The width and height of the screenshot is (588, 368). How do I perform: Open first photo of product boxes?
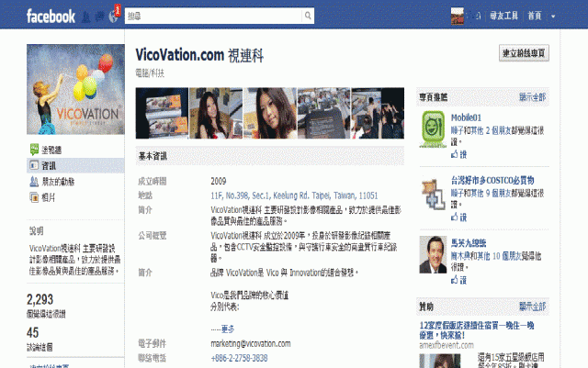[x=162, y=113]
